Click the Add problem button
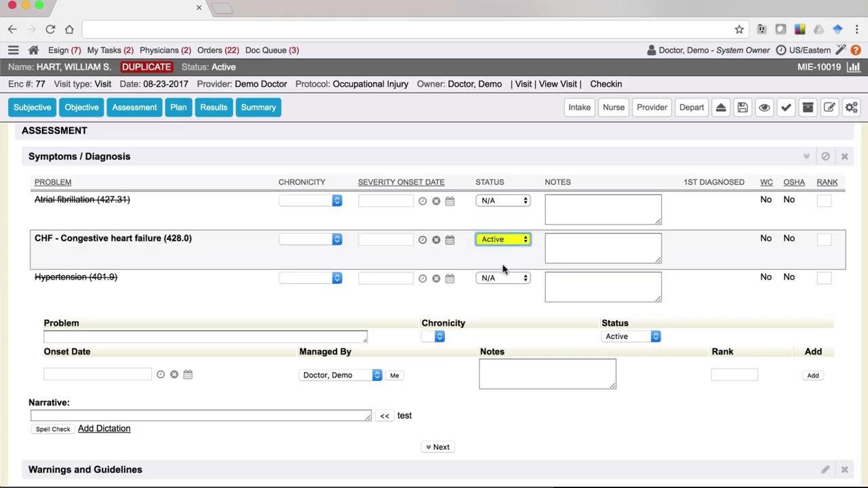 coord(812,375)
